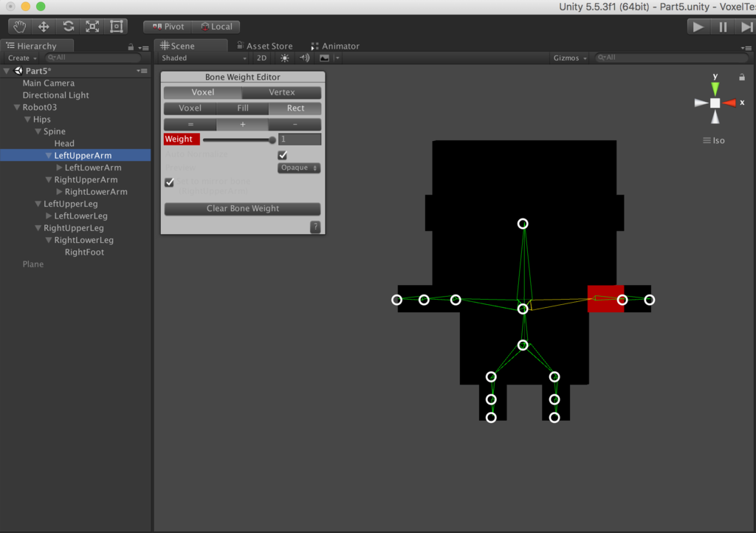Click red X axis gizmo cone

coord(729,103)
